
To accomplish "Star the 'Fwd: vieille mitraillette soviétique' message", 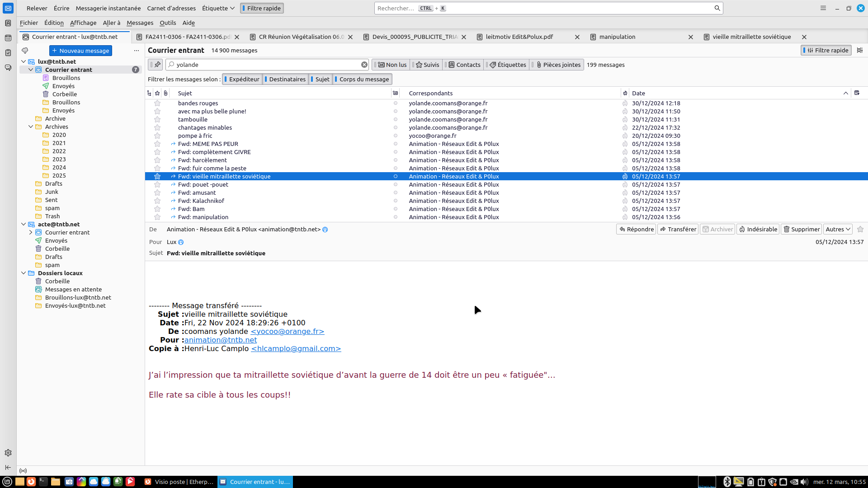I will (157, 177).
